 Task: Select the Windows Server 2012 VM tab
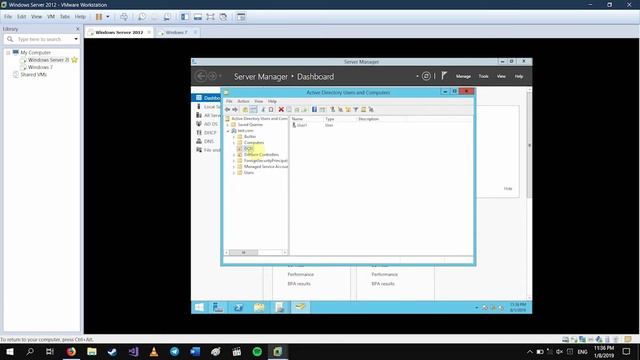coord(119,32)
